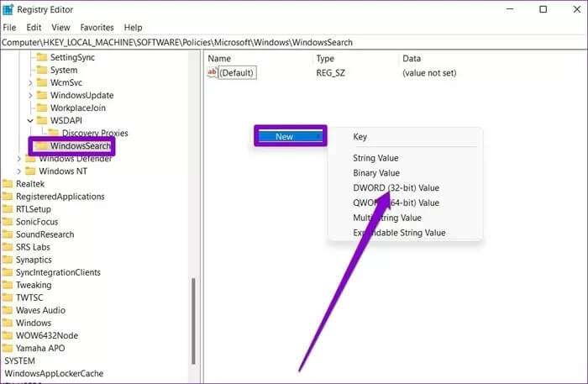Viewport: 588px width, 384px height.
Task: Expand the Windows NT key
Action: (x=18, y=171)
